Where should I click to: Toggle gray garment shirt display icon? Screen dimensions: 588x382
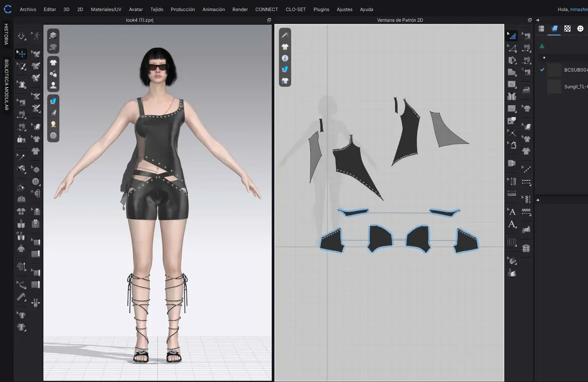click(x=53, y=47)
